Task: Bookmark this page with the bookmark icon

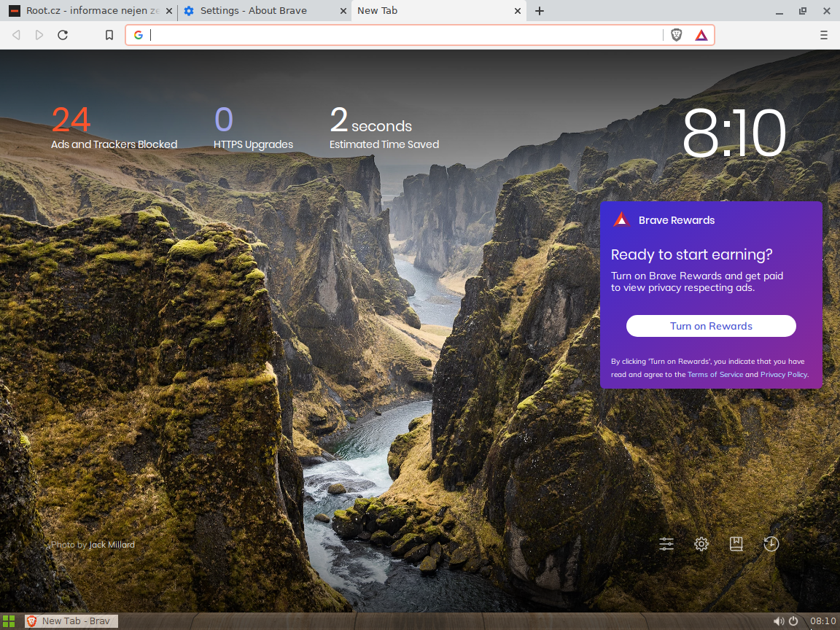Action: [x=109, y=35]
